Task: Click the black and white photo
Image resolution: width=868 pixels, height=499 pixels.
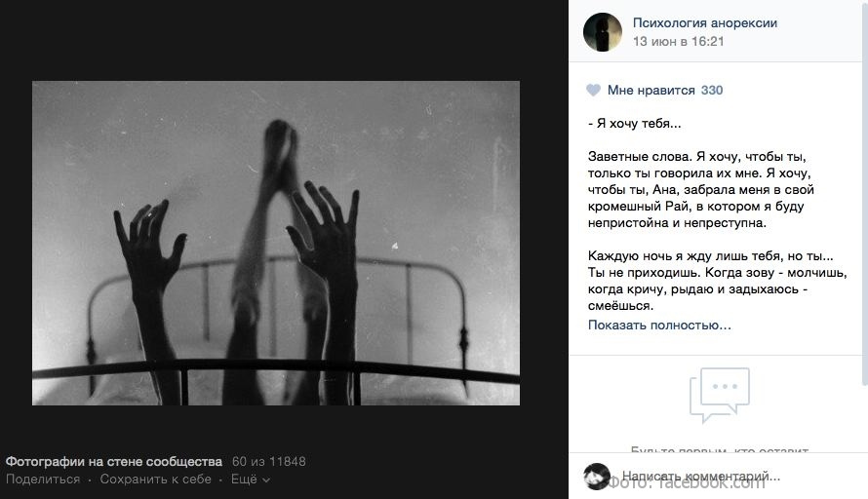Action: [x=276, y=243]
